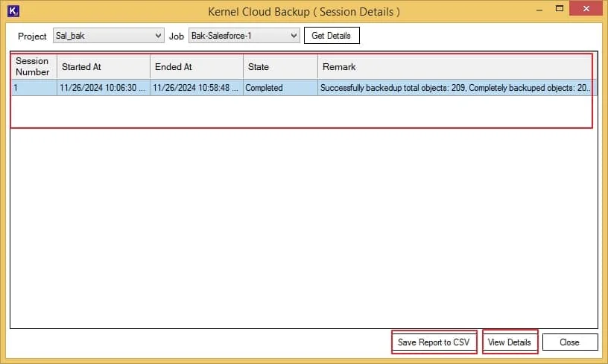608x364 pixels.
Task: Select the 11/26/2024 10:58:48 end time cell
Action: point(197,88)
